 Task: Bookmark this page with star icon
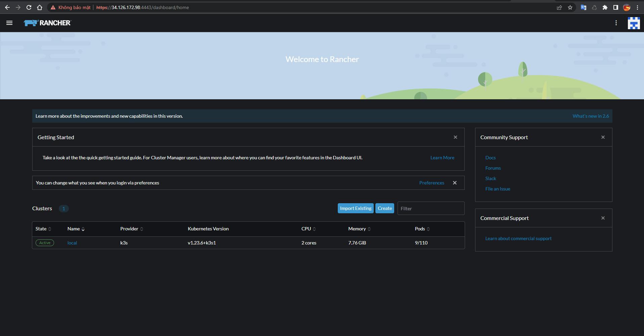click(x=570, y=7)
